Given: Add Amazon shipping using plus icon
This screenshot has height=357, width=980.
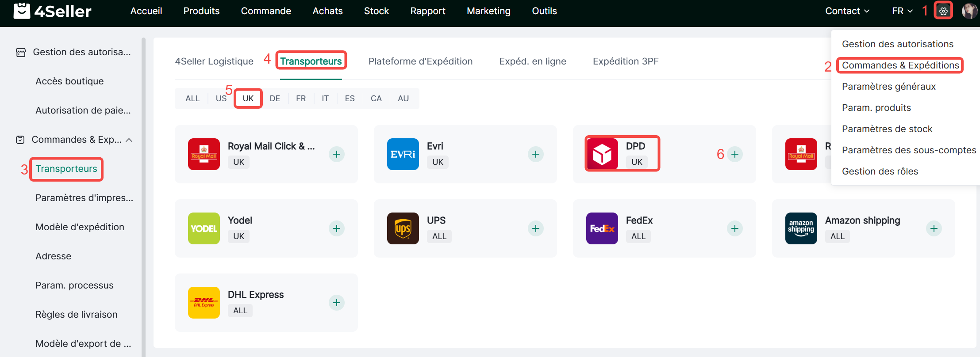Looking at the screenshot, I should (934, 228).
